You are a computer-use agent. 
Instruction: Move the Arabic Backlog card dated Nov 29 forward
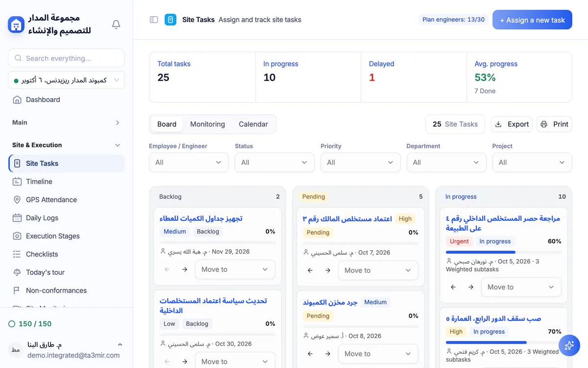[185, 269]
